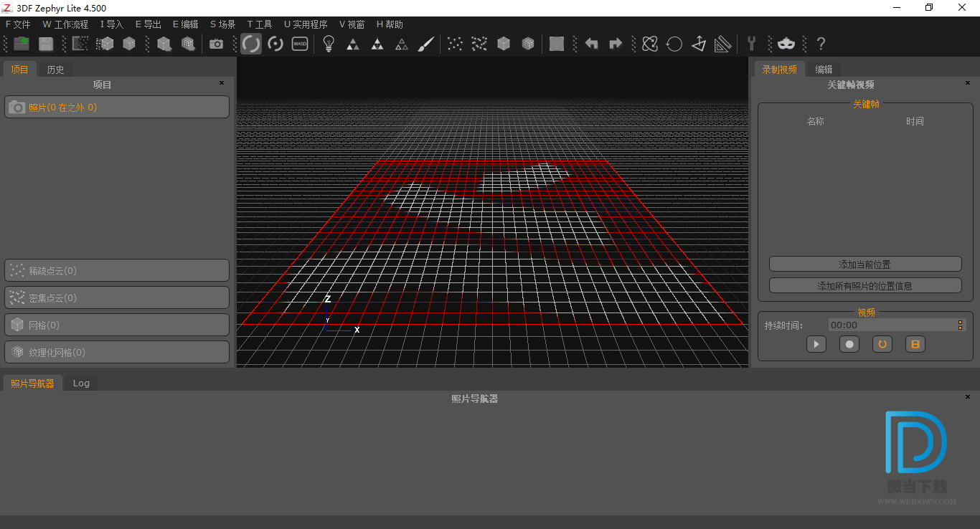
Task: Click the camera icon in the toolbar
Action: [x=216, y=44]
